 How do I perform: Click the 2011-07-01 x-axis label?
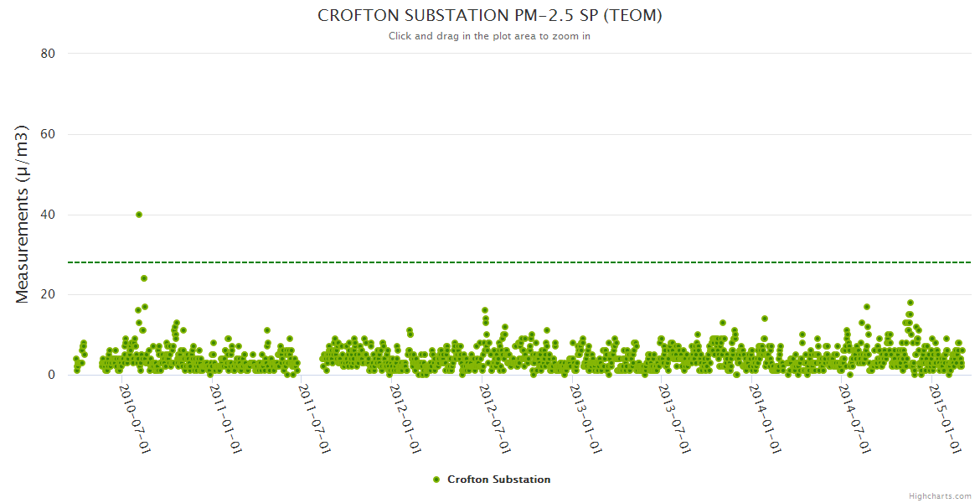click(315, 419)
